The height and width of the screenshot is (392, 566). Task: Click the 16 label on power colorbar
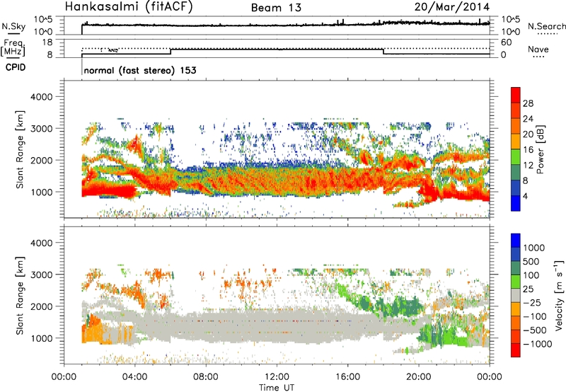pyautogui.click(x=528, y=150)
